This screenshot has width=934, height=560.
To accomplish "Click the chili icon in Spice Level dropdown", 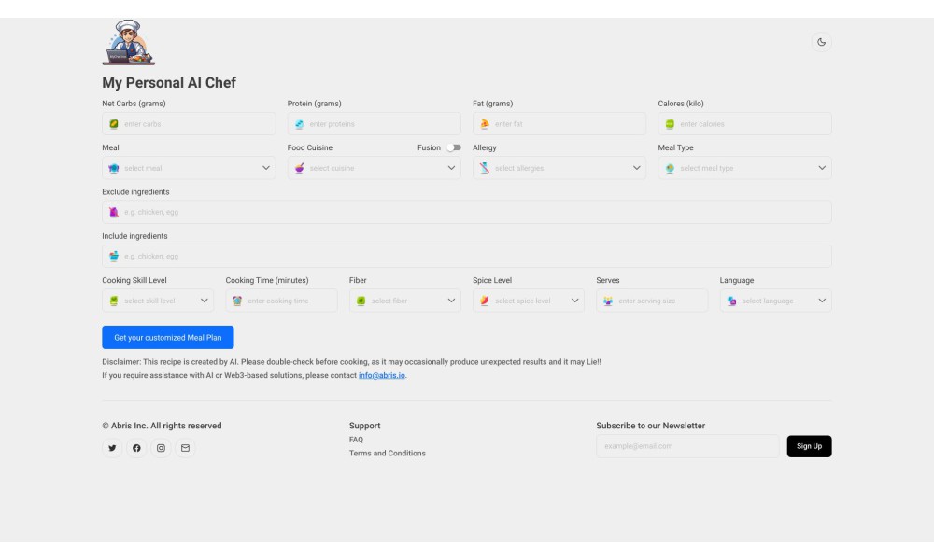I will (x=484, y=301).
